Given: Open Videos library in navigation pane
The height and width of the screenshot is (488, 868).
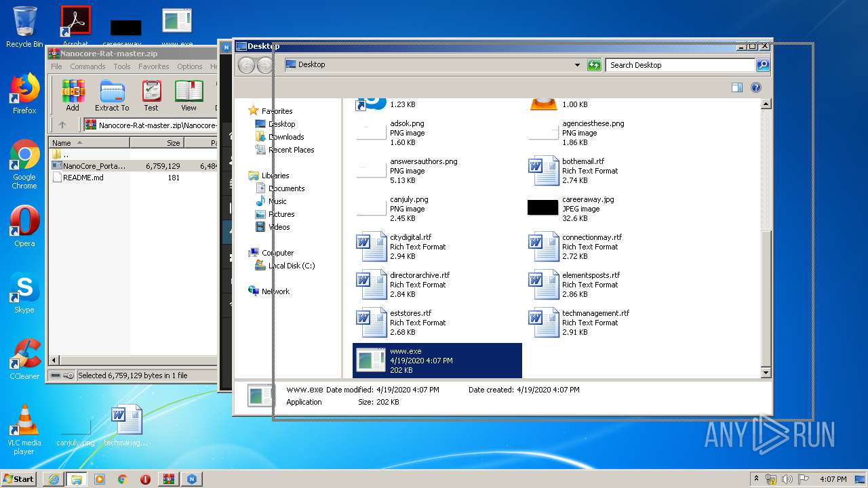Looking at the screenshot, I should 279,227.
